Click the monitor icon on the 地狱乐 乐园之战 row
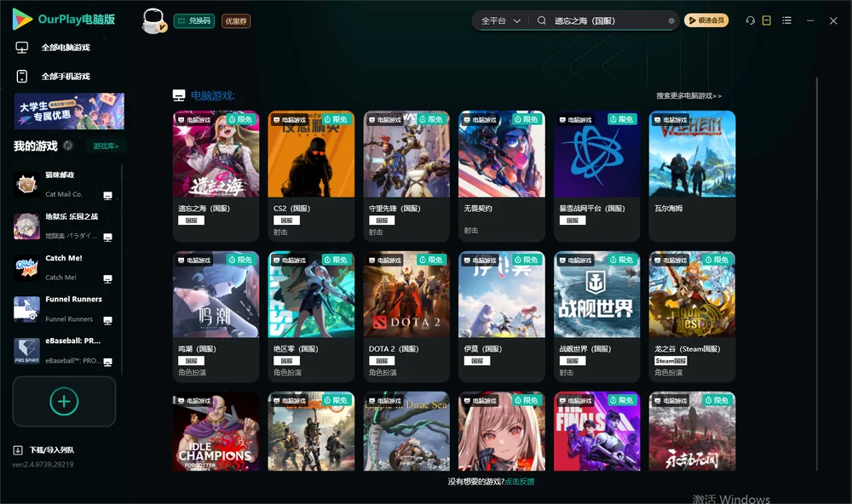The width and height of the screenshot is (852, 504). tap(107, 238)
